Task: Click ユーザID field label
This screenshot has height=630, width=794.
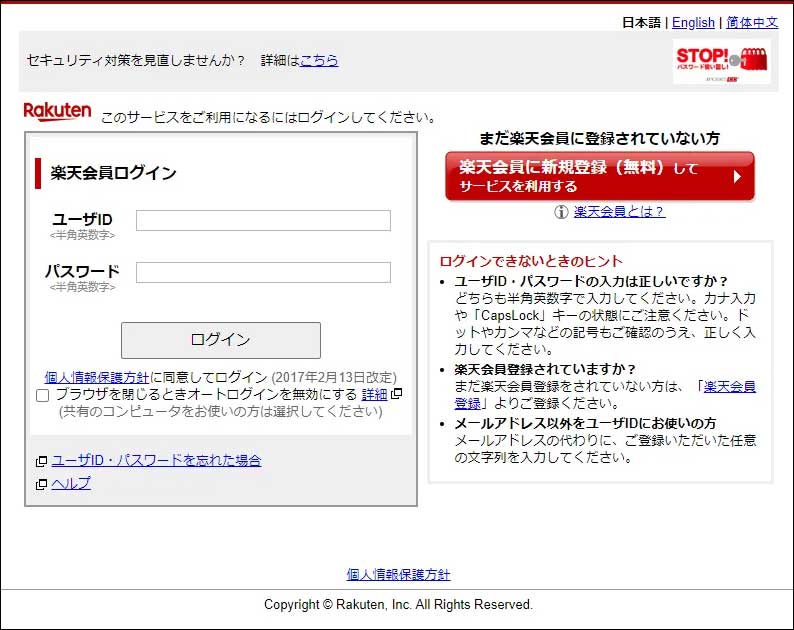Action: pyautogui.click(x=83, y=220)
